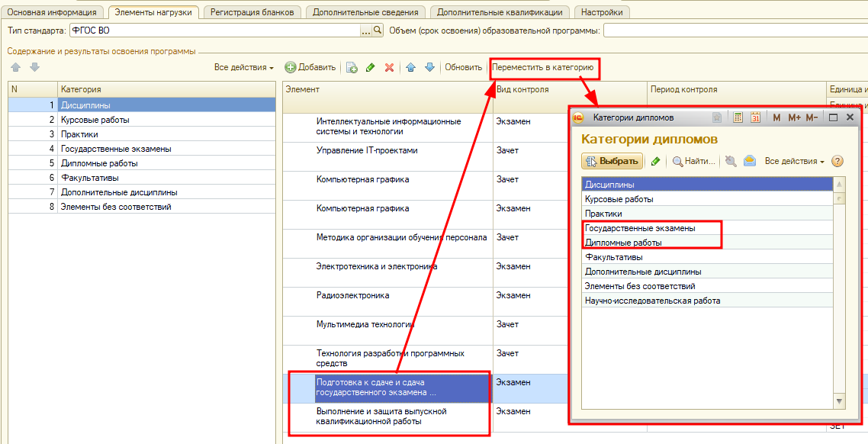The height and width of the screenshot is (444, 868).
Task: Click the red X delete icon in toolbar
Action: [389, 67]
